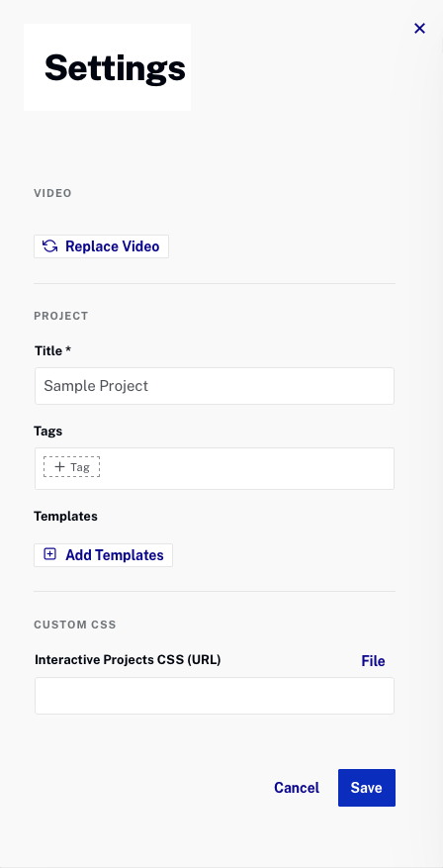Switch CSS input to File mode
This screenshot has width=443, height=868.
pyautogui.click(x=374, y=661)
